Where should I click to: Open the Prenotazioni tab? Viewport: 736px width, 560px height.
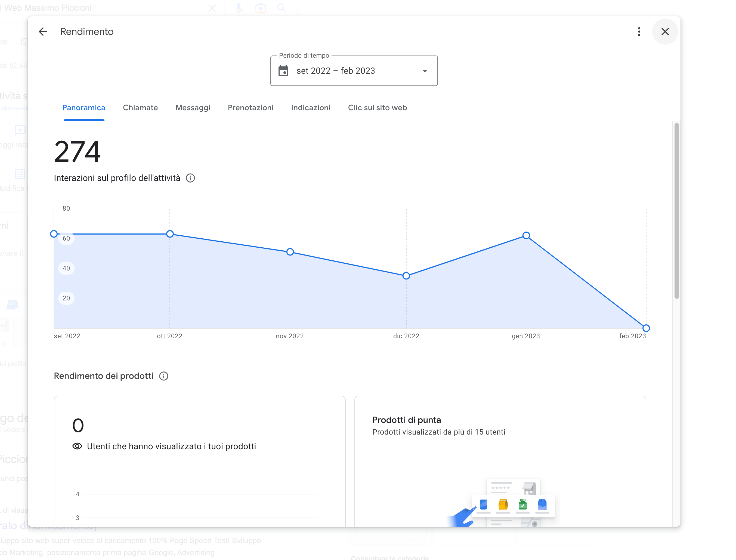pos(251,108)
